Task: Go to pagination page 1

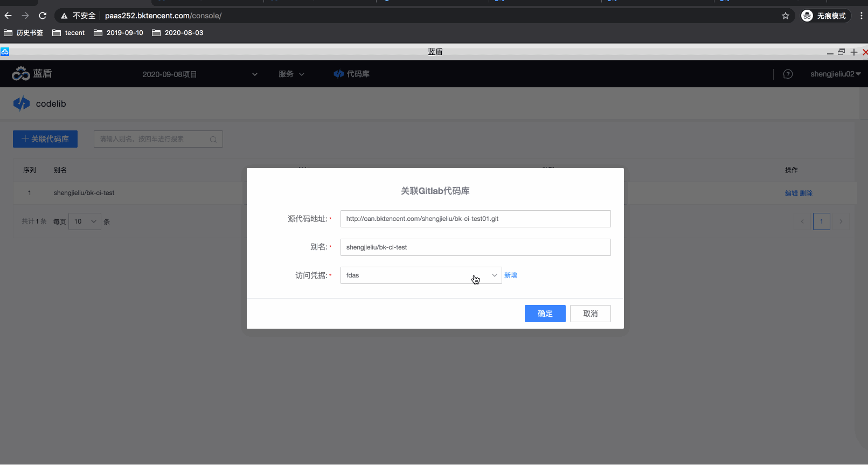Action: coord(822,221)
